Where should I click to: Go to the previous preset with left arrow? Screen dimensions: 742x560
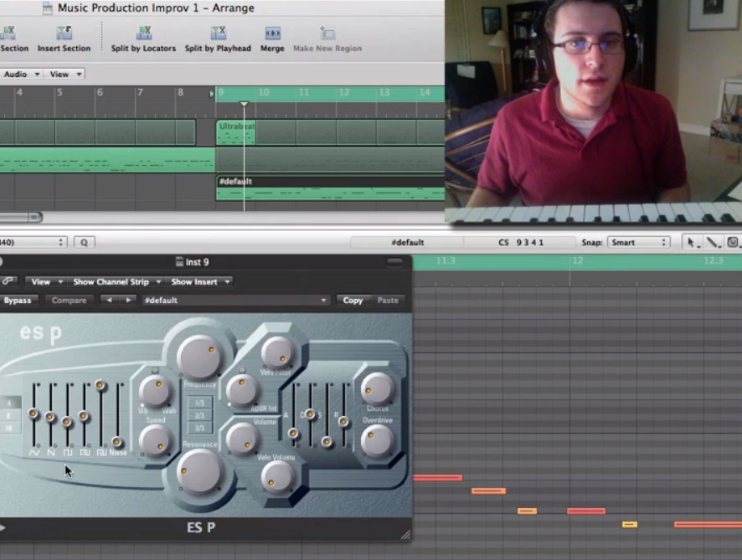coord(110,301)
